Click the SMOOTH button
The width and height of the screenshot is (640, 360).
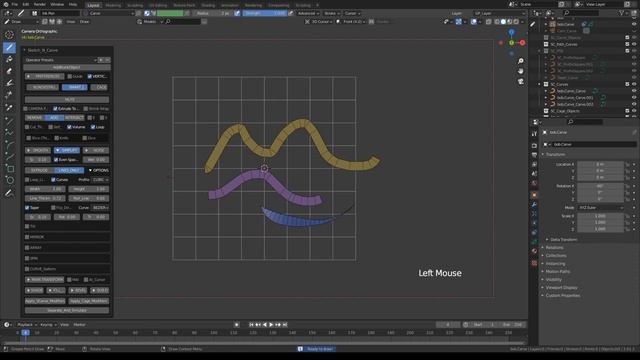coord(38,150)
